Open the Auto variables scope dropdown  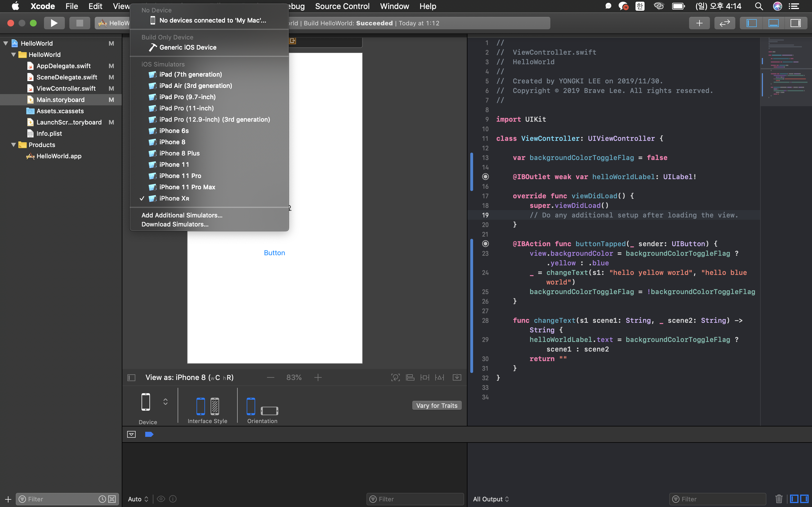tap(138, 499)
